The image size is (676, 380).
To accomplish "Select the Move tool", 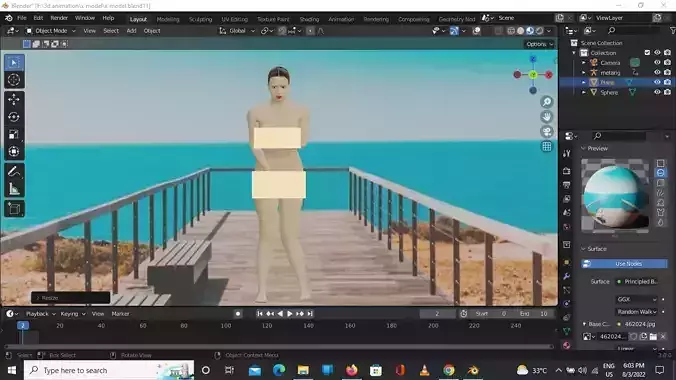I will pyautogui.click(x=14, y=100).
